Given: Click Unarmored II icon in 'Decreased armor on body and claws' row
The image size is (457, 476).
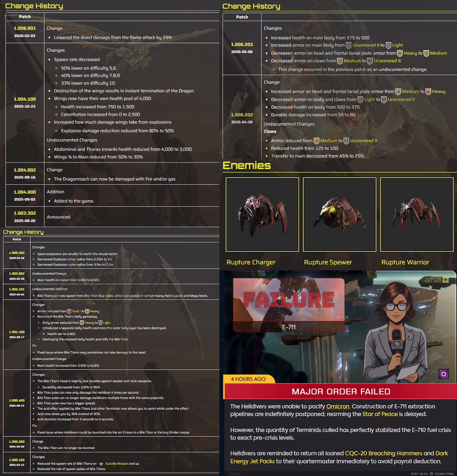Looking at the screenshot, I should 384,100.
